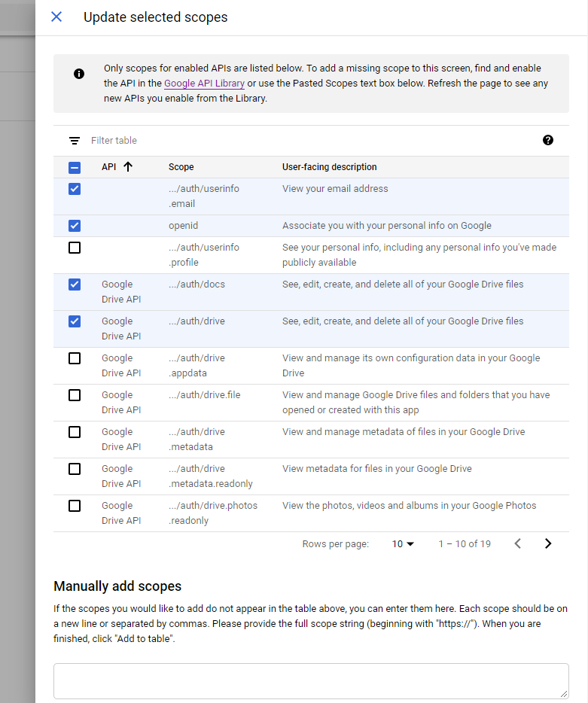
Task: Click the info icon in the notice banner
Action: point(79,74)
